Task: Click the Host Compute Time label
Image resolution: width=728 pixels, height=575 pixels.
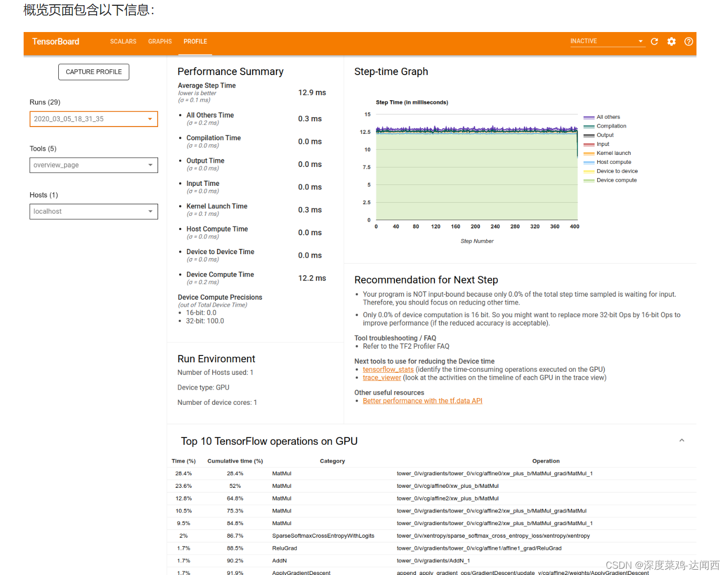Action: point(217,229)
